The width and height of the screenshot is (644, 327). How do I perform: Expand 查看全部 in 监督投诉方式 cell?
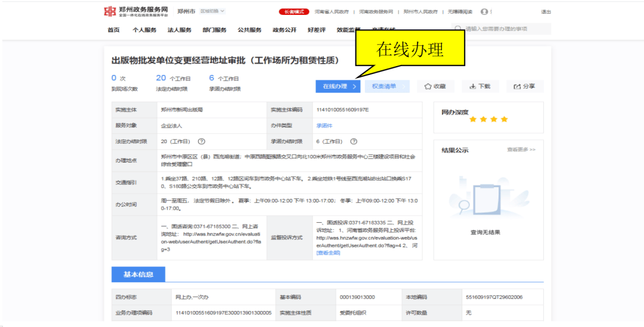328,253
